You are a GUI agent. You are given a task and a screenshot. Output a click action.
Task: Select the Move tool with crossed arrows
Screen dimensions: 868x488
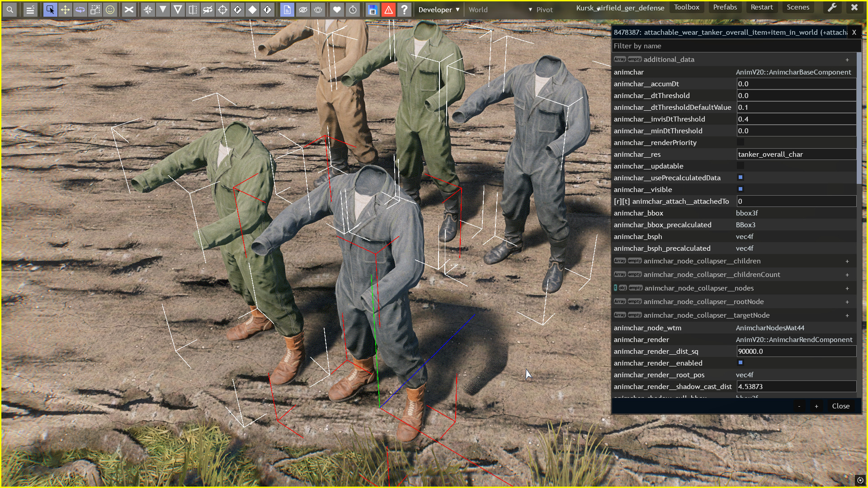[65, 9]
